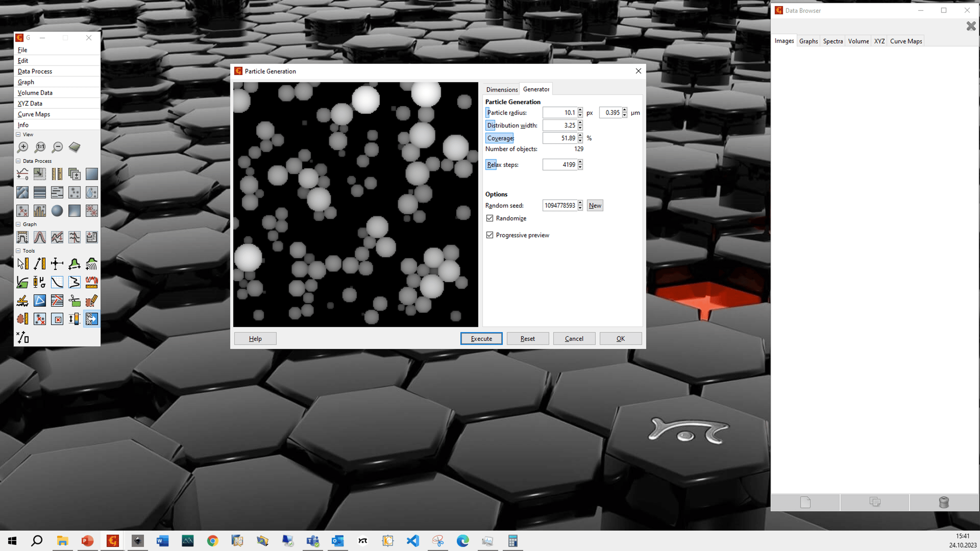
Task: Click the delete trash icon in Data Browser
Action: (944, 502)
